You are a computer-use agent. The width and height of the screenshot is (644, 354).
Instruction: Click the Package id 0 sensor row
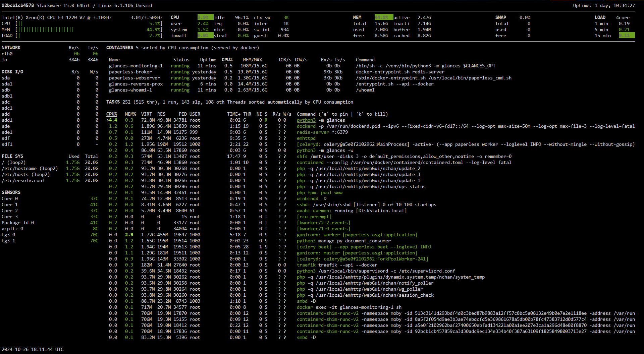click(x=50, y=223)
